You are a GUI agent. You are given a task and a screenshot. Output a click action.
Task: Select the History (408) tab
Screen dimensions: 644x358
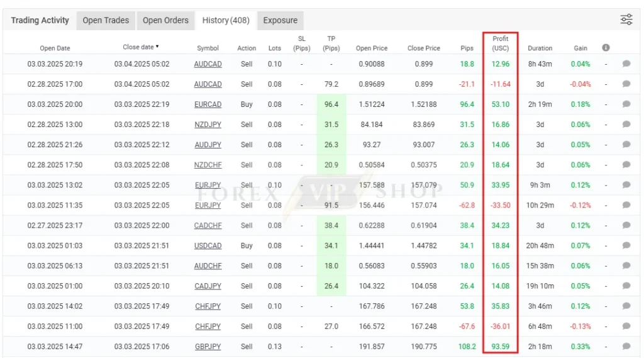tap(226, 20)
